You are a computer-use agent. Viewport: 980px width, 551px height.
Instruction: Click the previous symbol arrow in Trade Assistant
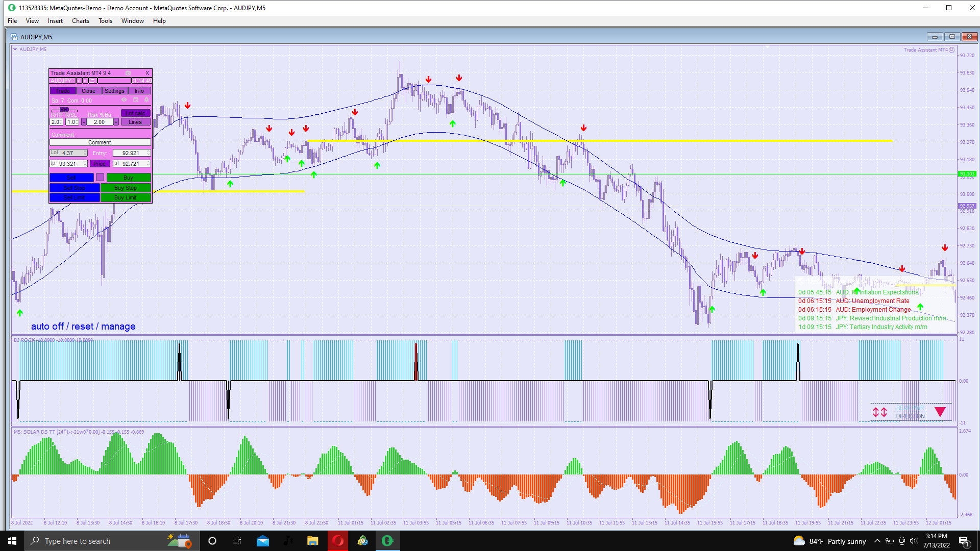(79, 81)
